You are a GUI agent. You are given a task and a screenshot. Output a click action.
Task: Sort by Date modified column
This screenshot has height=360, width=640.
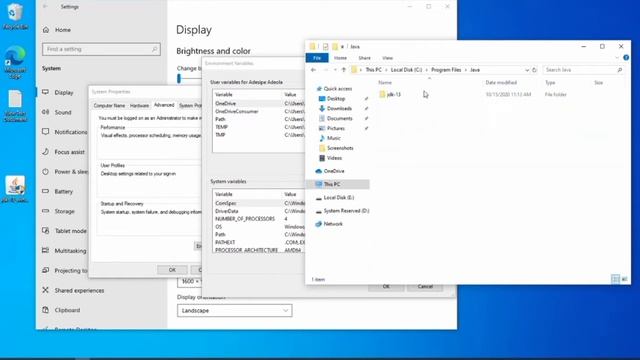(501, 82)
